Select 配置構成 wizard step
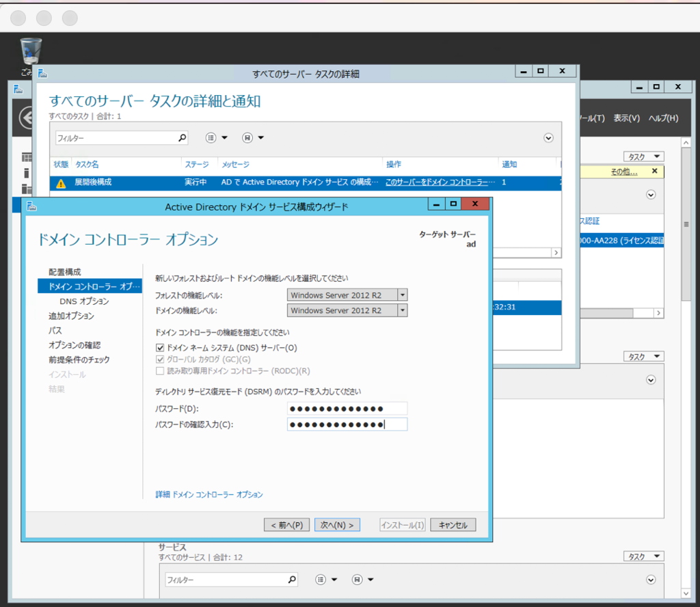Viewport: 700px width, 607px height. (x=65, y=272)
